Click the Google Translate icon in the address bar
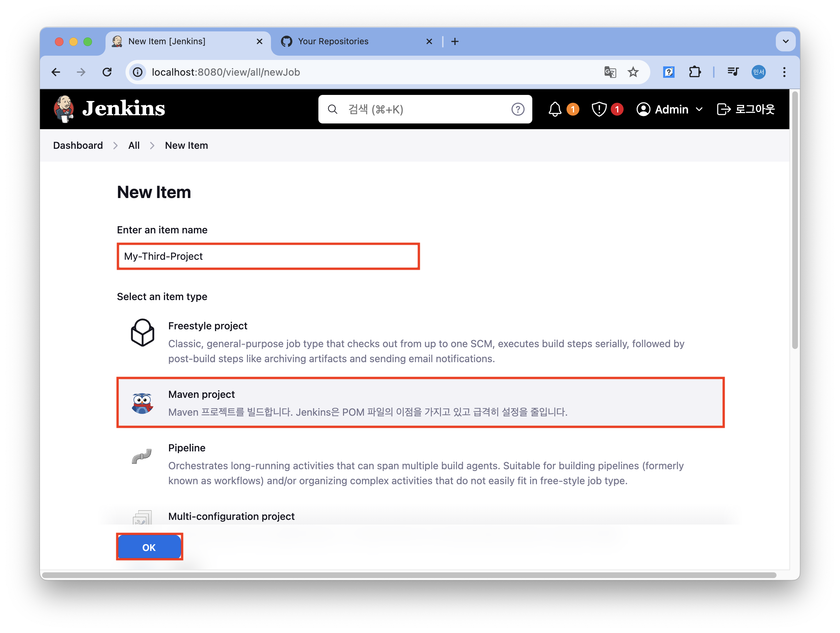This screenshot has height=633, width=840. [x=610, y=72]
